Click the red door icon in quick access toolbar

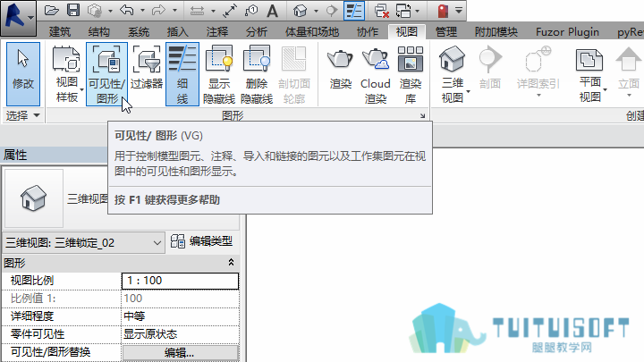(443, 11)
